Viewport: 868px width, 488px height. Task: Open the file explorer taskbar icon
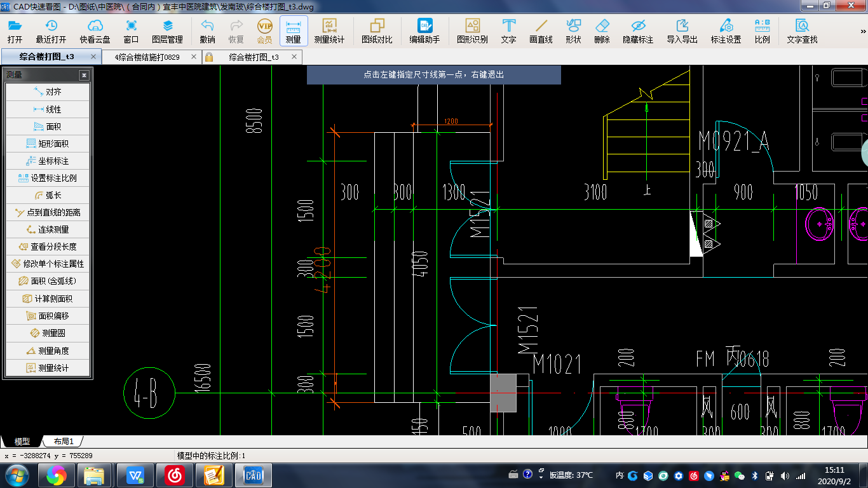point(94,475)
